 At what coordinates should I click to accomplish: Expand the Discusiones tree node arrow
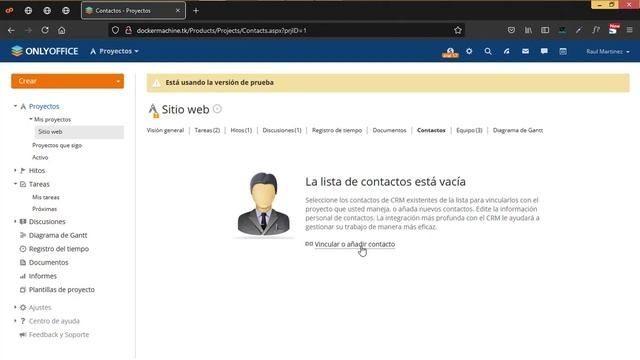click(15, 221)
